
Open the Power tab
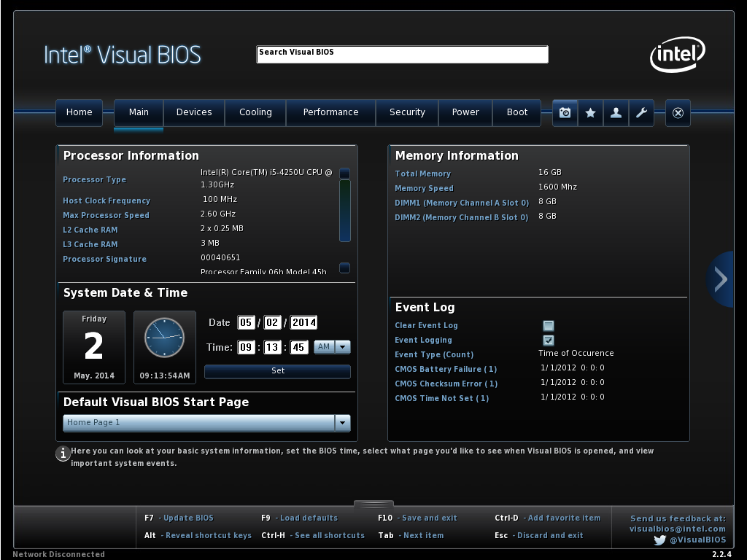(465, 112)
